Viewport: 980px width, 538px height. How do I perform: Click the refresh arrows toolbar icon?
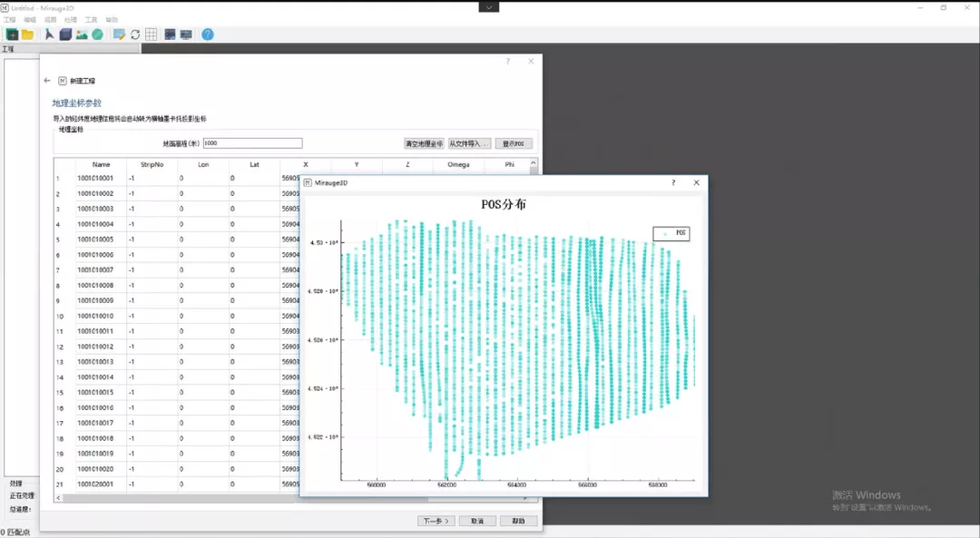click(x=135, y=34)
